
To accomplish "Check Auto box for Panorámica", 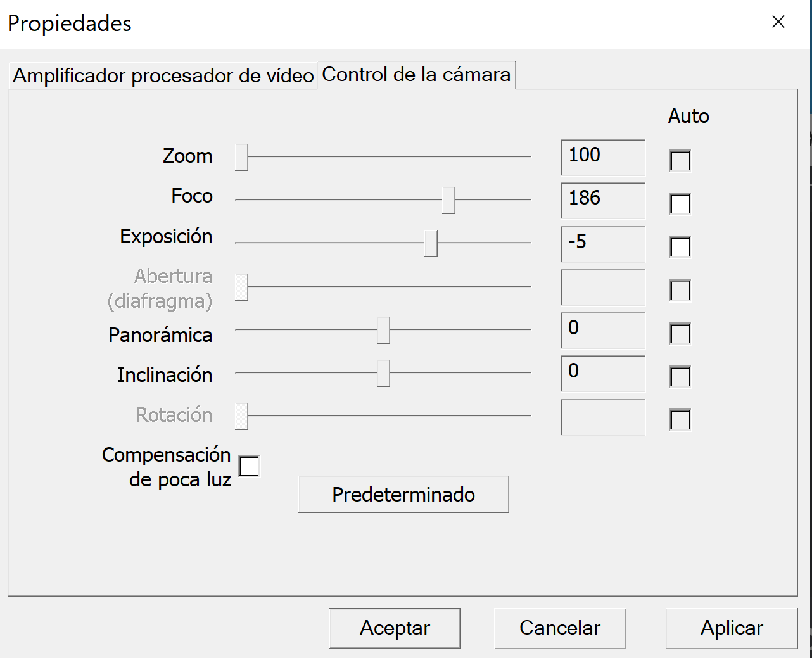I will click(680, 333).
